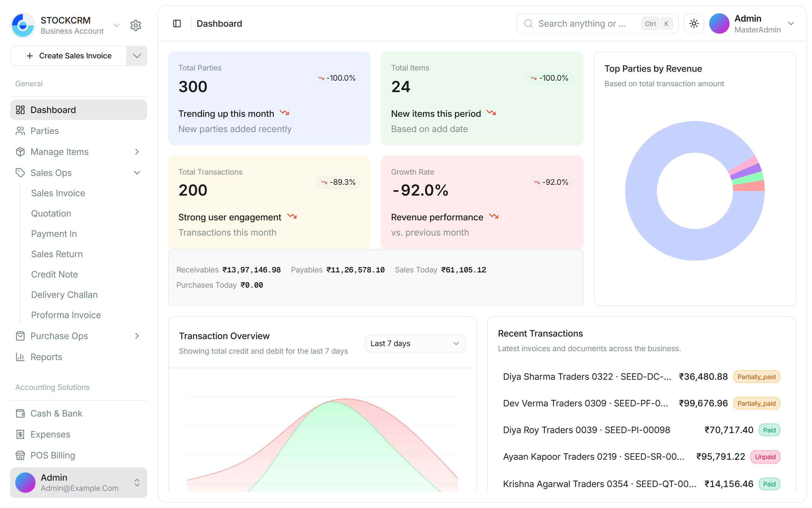Click Payables ₹11,26,578.10 value

pyautogui.click(x=355, y=270)
